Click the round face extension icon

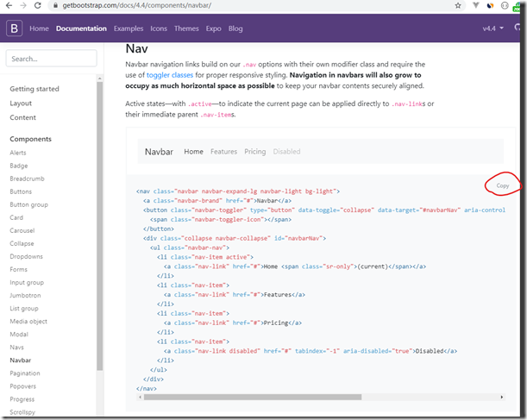coord(505,5)
